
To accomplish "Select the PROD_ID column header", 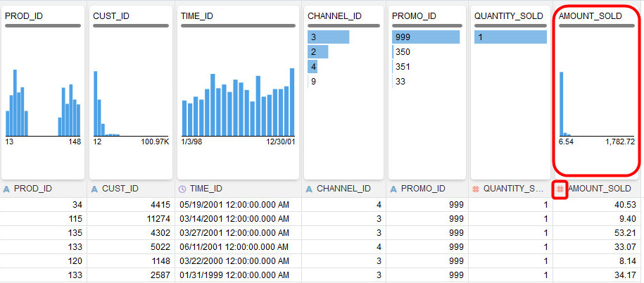I will pos(43,189).
